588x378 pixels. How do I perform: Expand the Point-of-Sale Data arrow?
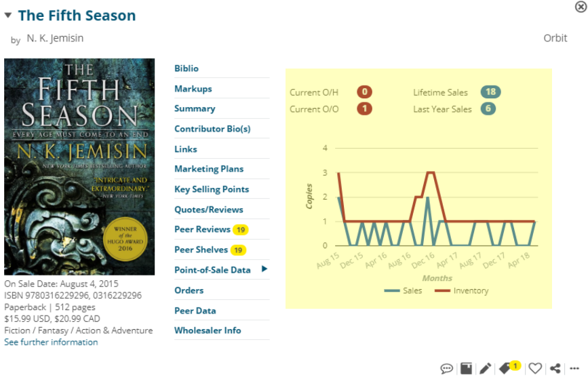[x=264, y=269]
